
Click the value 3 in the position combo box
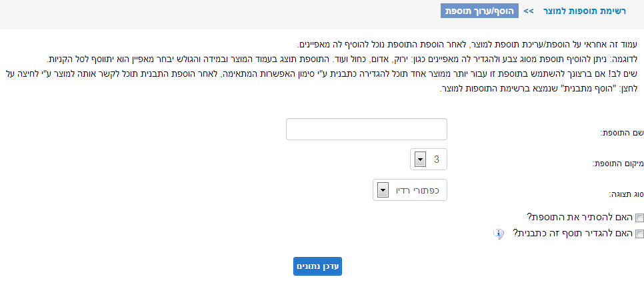pyautogui.click(x=436, y=160)
